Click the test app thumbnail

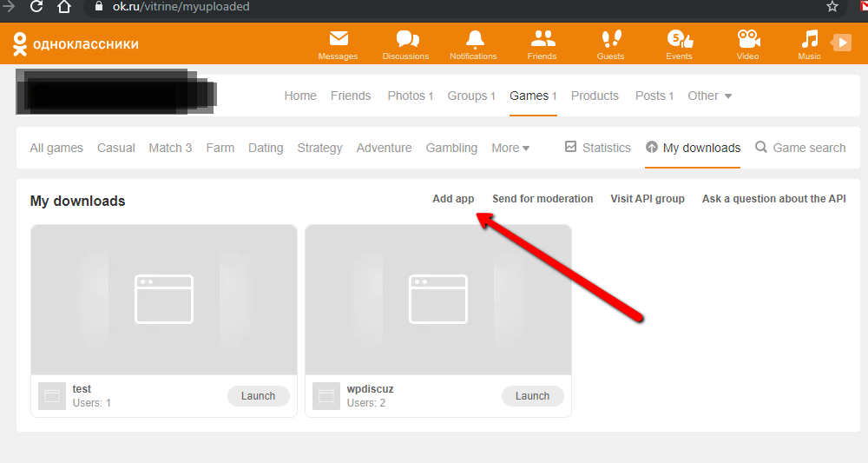[164, 300]
